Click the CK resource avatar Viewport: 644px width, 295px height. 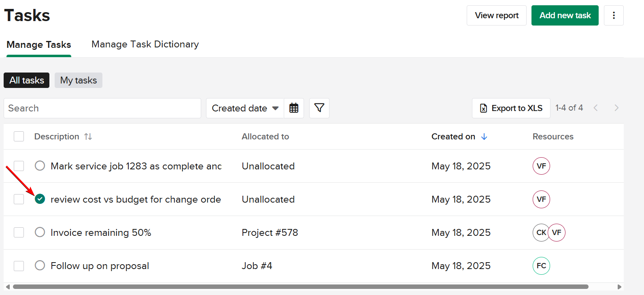[540, 233]
